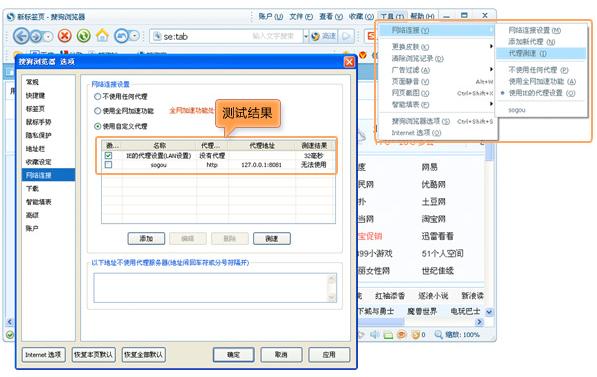Click the 测速 button

click(x=271, y=239)
